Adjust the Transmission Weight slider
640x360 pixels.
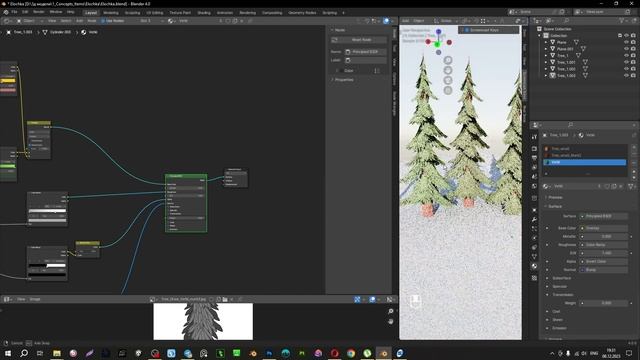[603, 303]
